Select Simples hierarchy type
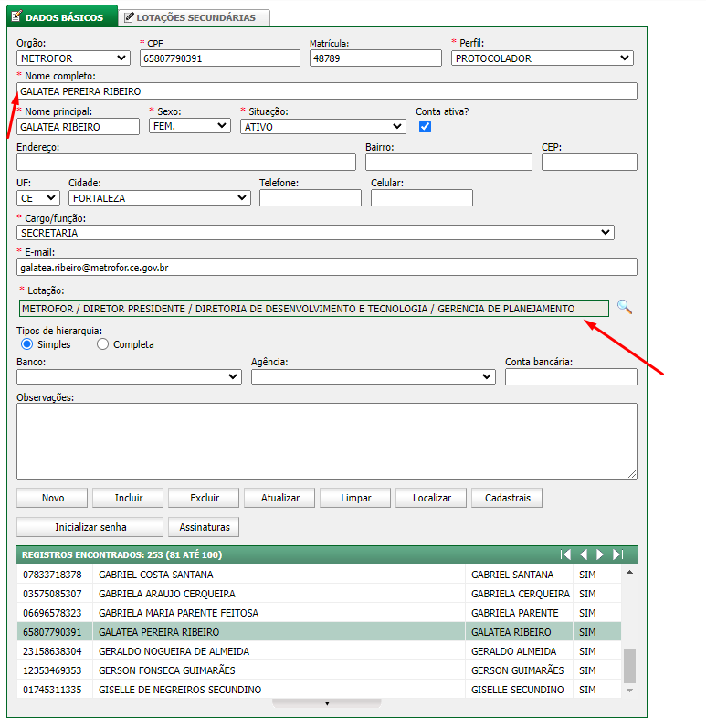 26,344
